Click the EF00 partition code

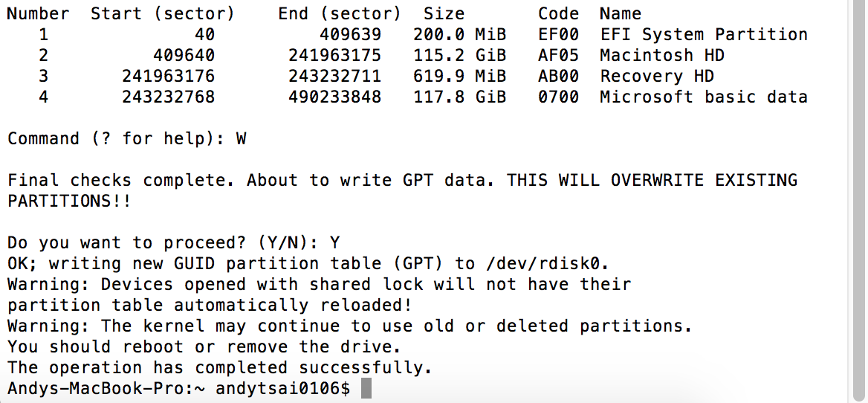558,35
